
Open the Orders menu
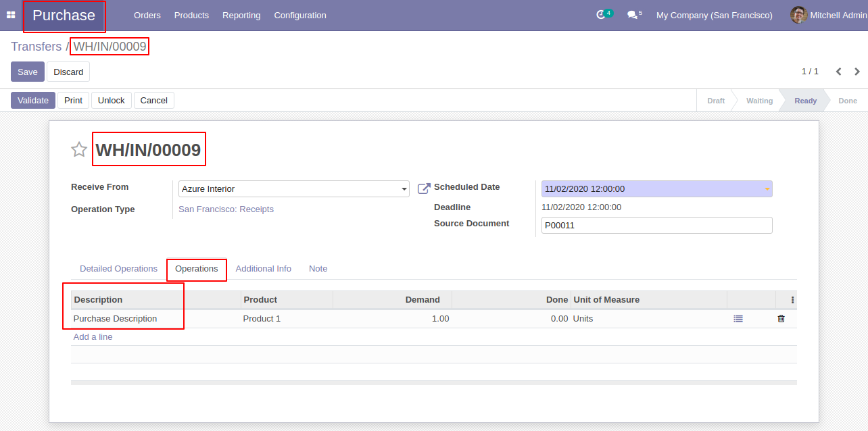click(x=147, y=15)
